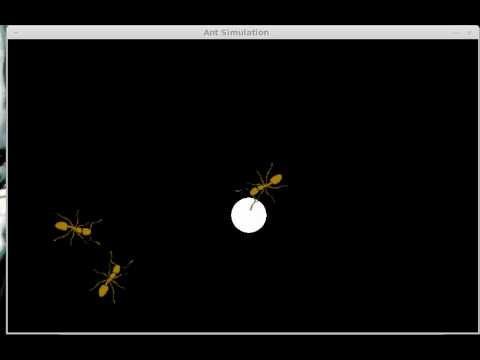The width and height of the screenshot is (480, 360).
Task: Click the 'Ant Simulation' window title
Action: pos(236,33)
